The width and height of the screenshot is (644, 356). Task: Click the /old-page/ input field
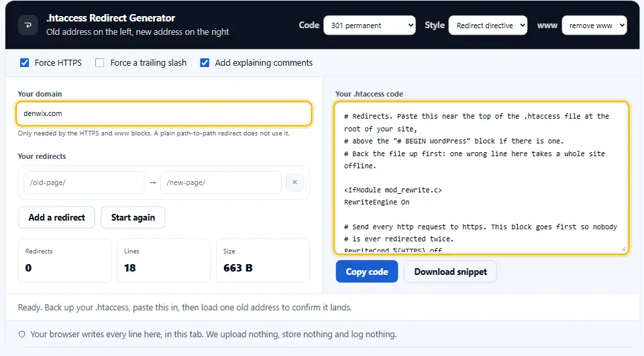tap(84, 182)
